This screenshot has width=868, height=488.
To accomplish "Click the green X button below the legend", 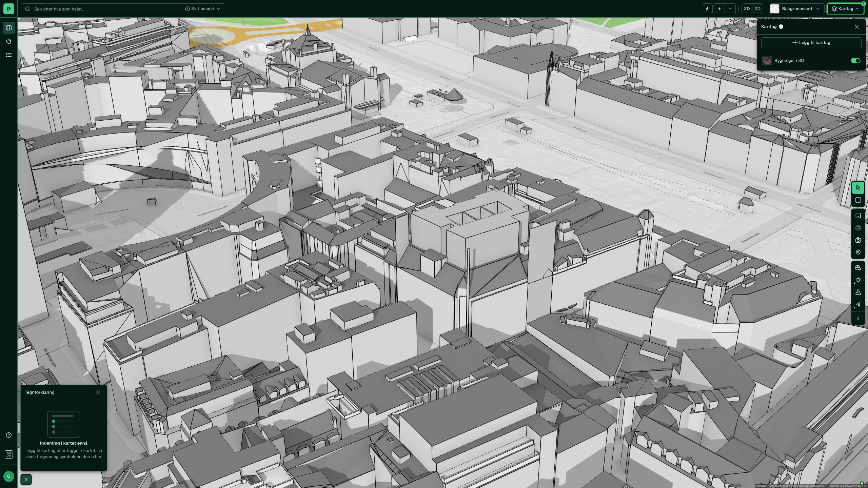I will 26,480.
